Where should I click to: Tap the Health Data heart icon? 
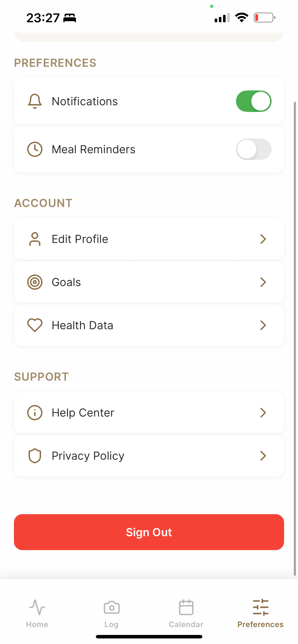[35, 325]
